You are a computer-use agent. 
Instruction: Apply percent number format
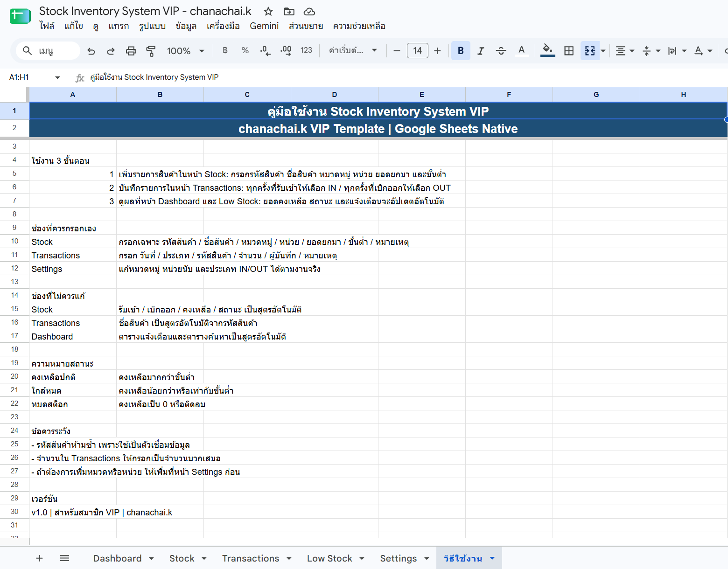click(x=245, y=50)
